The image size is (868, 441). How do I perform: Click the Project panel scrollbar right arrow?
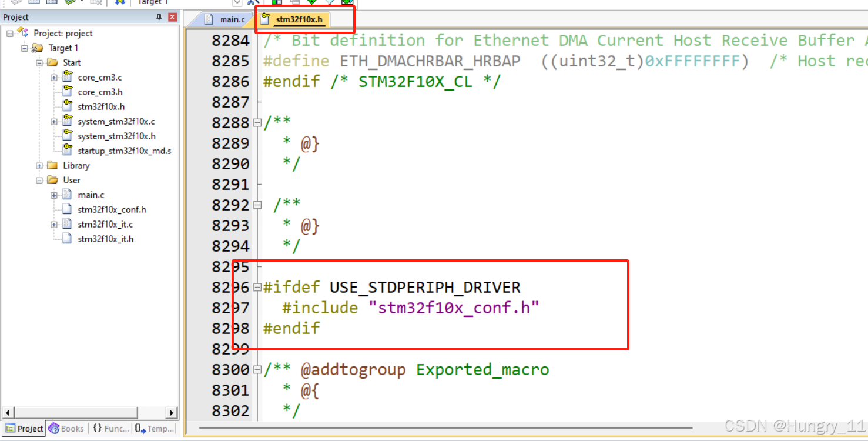[x=172, y=413]
